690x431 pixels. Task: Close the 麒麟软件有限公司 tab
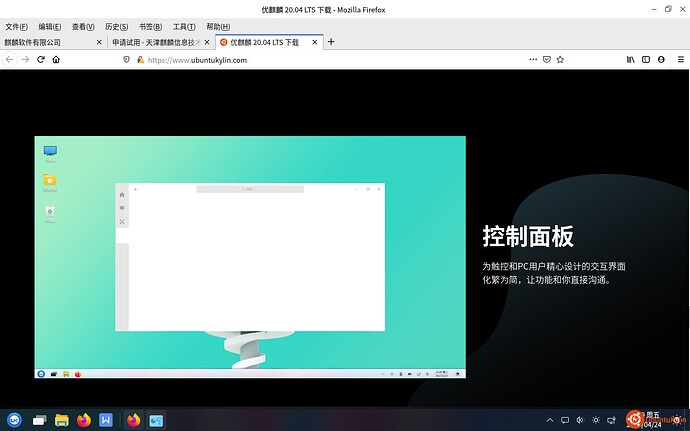[x=99, y=42]
